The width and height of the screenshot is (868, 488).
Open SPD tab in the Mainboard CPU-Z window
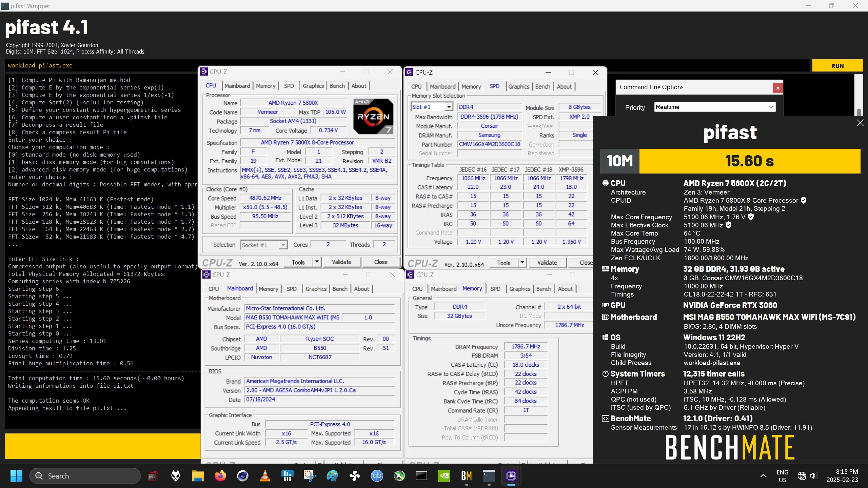[292, 289]
